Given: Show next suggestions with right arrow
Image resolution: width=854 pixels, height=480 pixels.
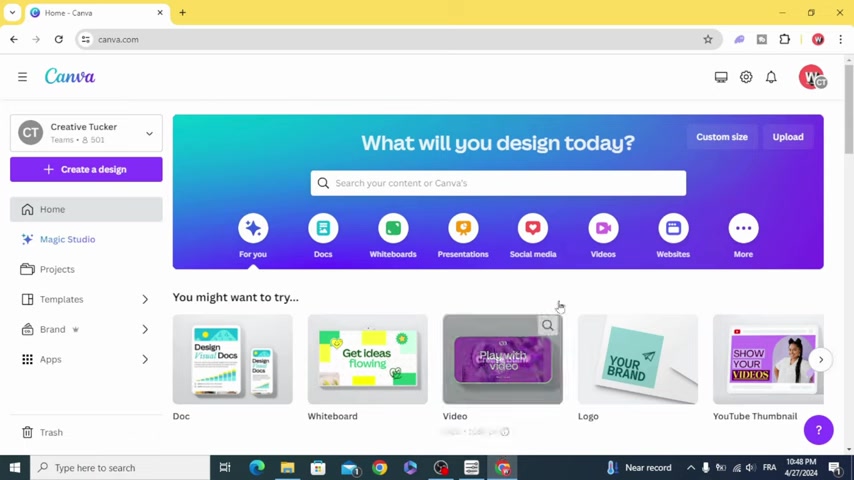Looking at the screenshot, I should [820, 360].
